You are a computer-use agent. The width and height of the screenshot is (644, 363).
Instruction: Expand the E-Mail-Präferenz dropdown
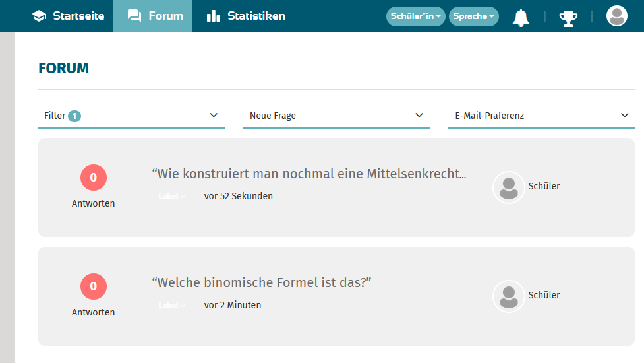[x=541, y=115]
